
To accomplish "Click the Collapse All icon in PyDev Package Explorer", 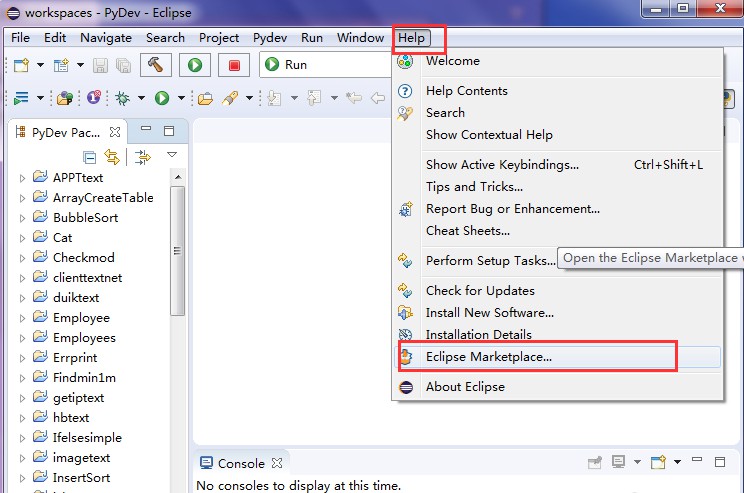I will point(89,157).
